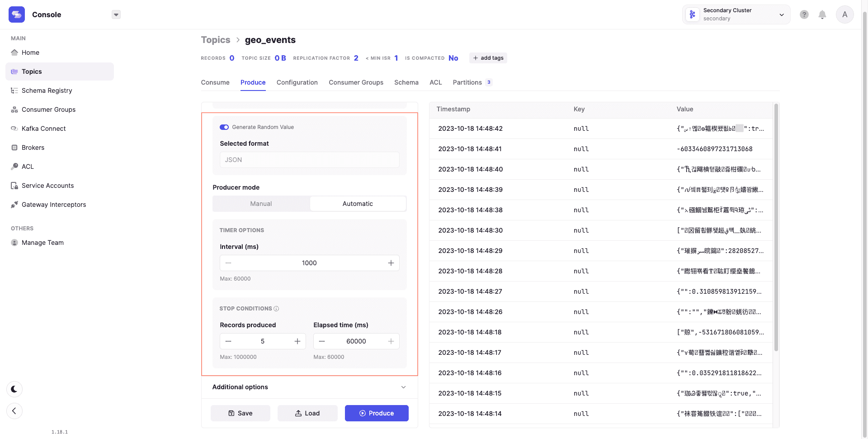Click the add tags button
The height and width of the screenshot is (439, 868).
(488, 58)
